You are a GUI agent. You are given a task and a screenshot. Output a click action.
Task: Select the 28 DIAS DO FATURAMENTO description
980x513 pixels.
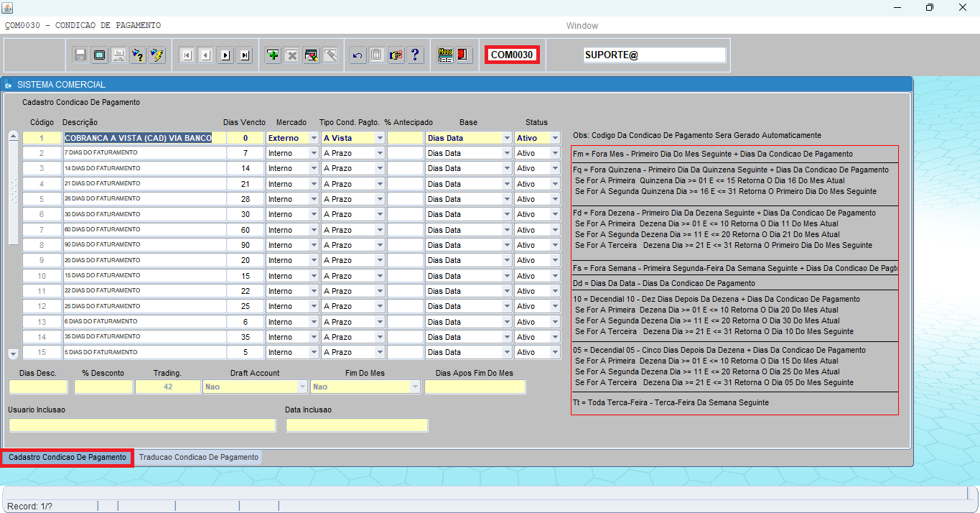(144, 199)
